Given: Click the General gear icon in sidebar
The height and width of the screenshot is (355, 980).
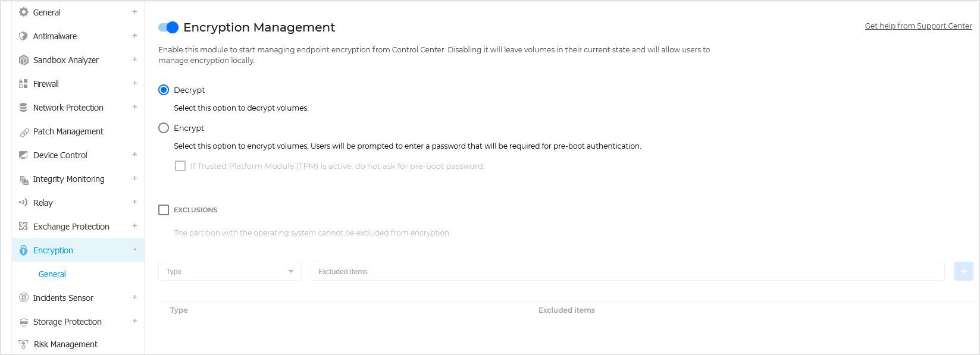Looking at the screenshot, I should 24,12.
